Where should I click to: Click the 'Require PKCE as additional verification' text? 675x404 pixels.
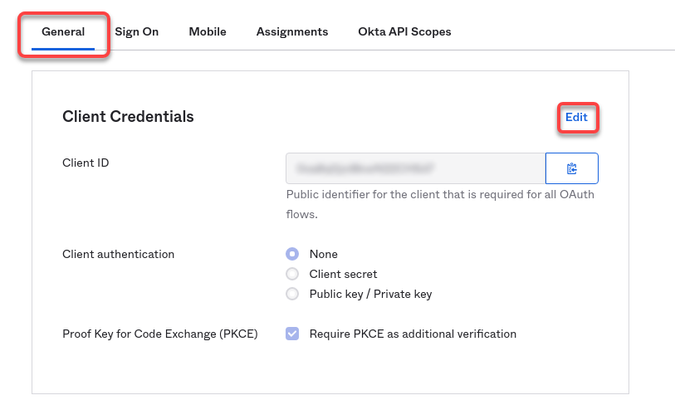413,334
